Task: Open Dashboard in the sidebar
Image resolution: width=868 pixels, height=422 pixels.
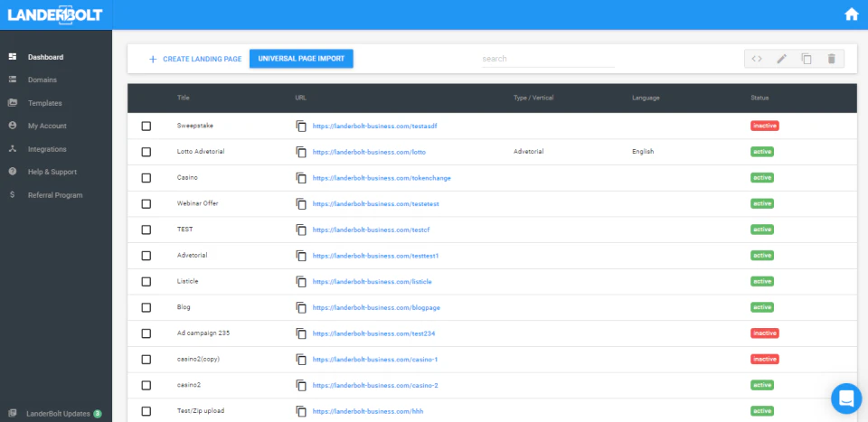Action: pyautogui.click(x=45, y=57)
